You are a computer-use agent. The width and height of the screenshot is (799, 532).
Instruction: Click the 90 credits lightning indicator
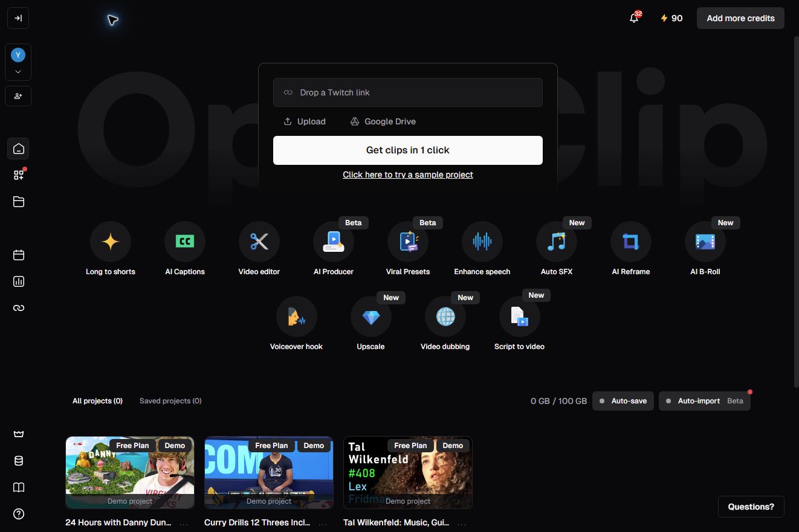(x=671, y=18)
